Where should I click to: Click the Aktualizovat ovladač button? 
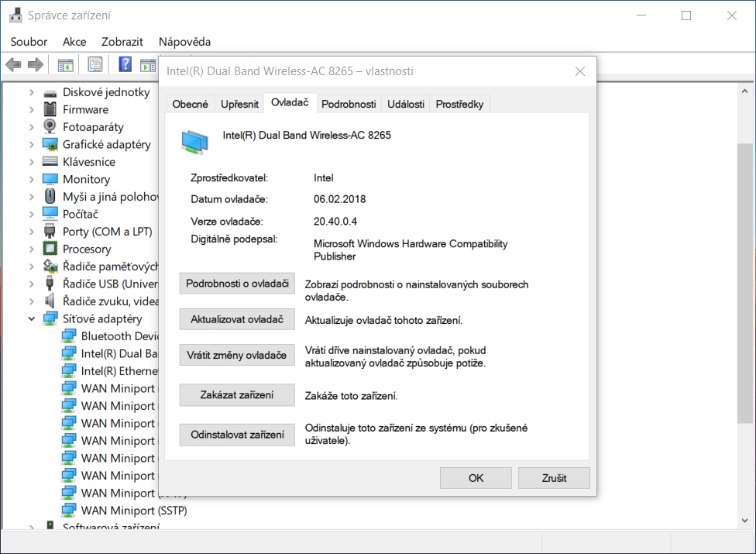237,319
